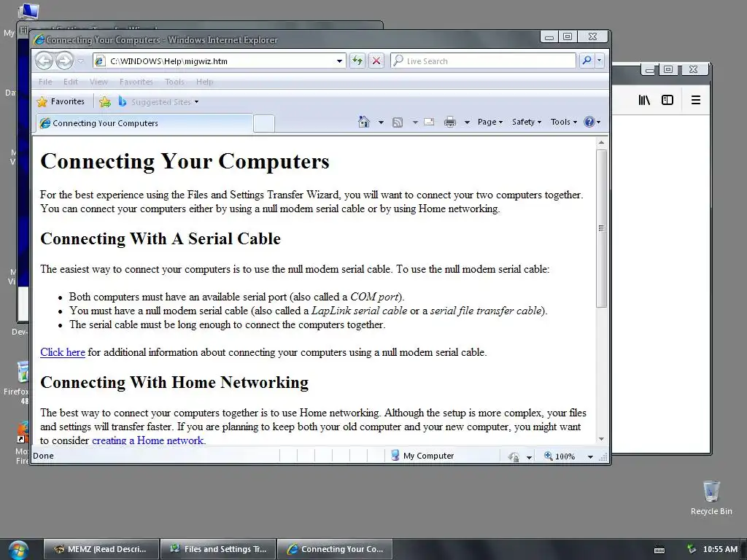Click the Internet Explorer title bar icon
The image size is (747, 560).
pyautogui.click(x=39, y=40)
